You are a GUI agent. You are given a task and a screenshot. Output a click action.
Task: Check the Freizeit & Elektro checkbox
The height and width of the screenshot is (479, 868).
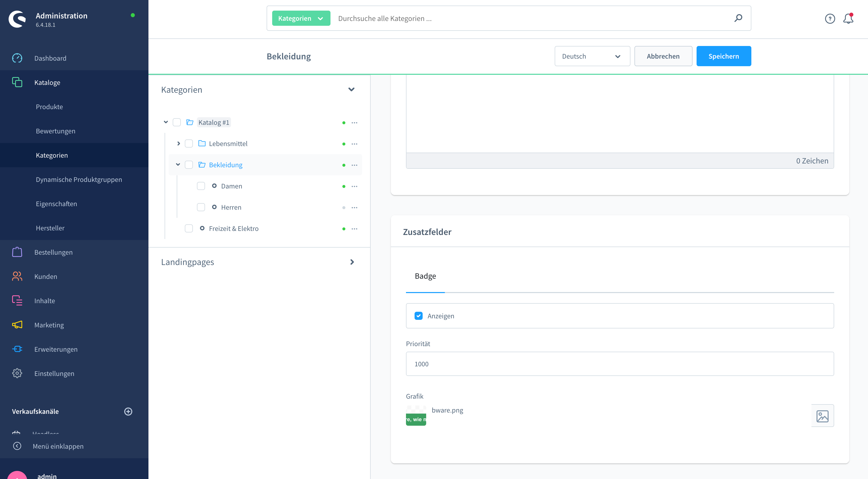[189, 229]
